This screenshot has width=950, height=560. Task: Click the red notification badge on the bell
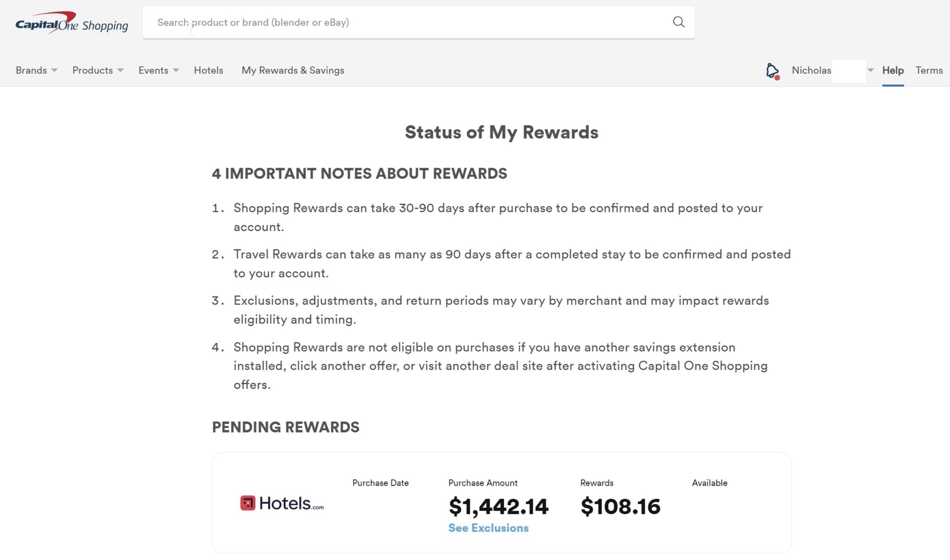tap(778, 77)
